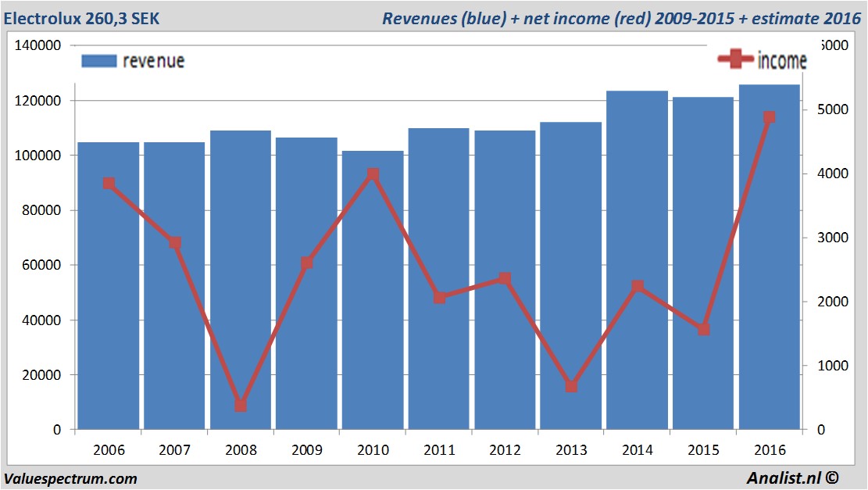The width and height of the screenshot is (868, 490).
Task: Click the red income legend marker
Action: click(x=735, y=60)
